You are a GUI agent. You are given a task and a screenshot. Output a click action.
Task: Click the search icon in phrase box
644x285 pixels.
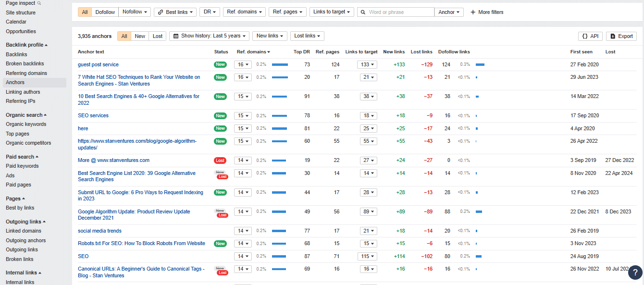coord(363,12)
